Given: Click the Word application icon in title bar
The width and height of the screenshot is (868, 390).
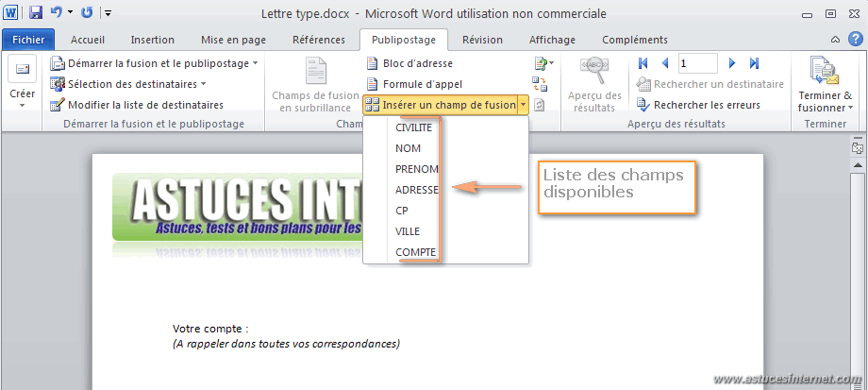Looking at the screenshot, I should tap(11, 12).
